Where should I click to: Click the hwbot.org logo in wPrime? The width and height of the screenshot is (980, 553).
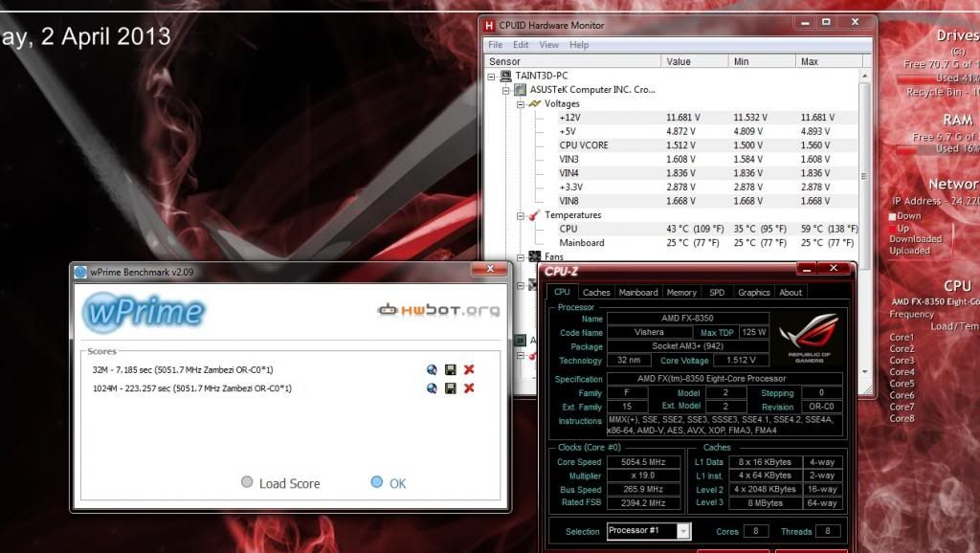(x=438, y=310)
